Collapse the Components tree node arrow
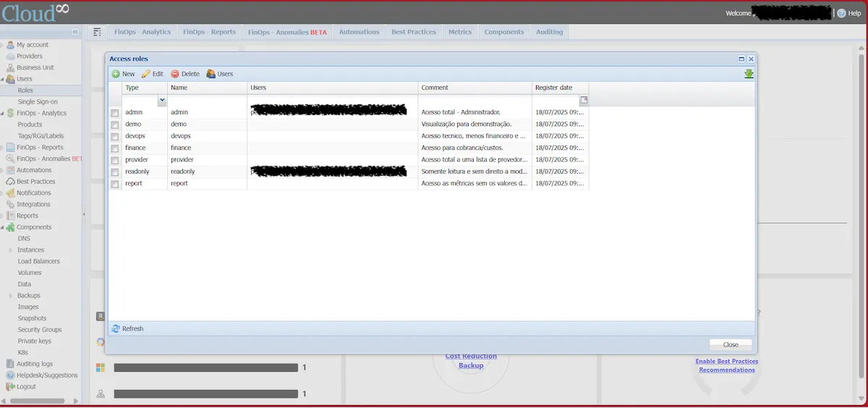 (2, 227)
